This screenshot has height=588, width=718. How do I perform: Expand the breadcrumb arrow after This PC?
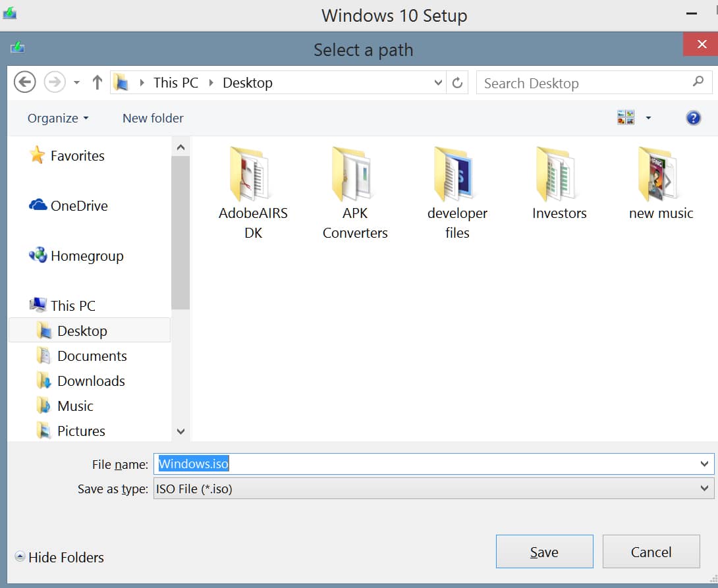(x=211, y=83)
